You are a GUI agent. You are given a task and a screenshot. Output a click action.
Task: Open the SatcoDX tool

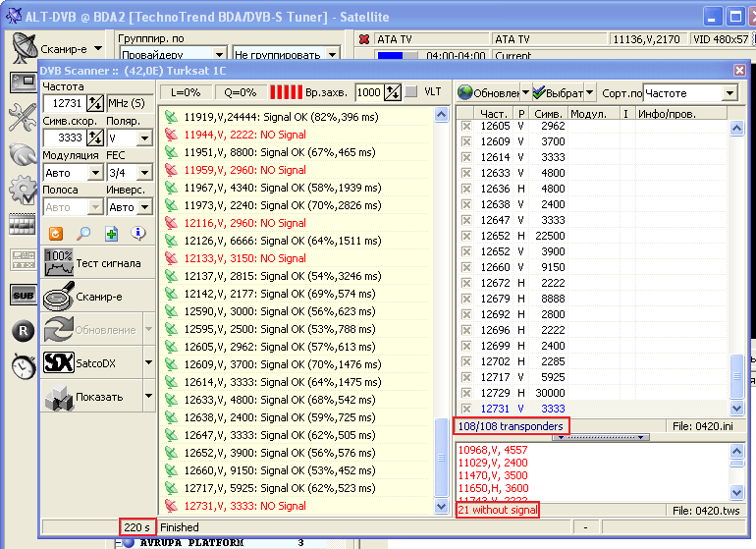91,362
